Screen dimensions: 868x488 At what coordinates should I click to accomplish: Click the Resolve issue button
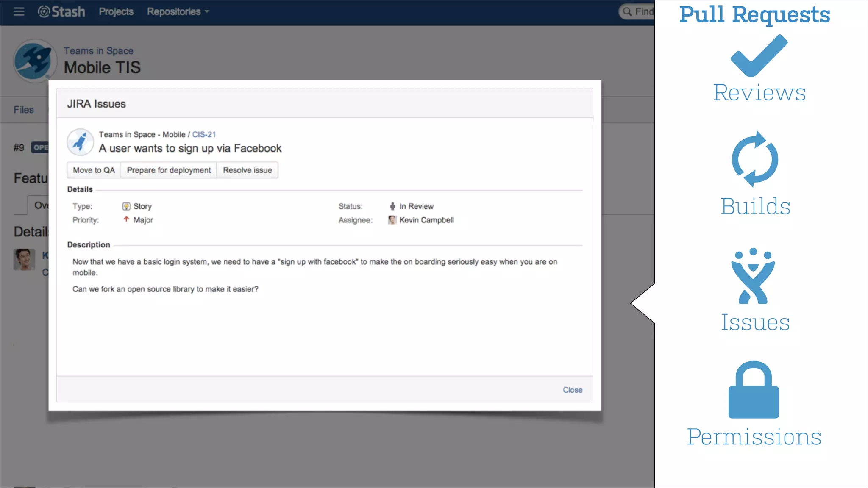(x=248, y=170)
